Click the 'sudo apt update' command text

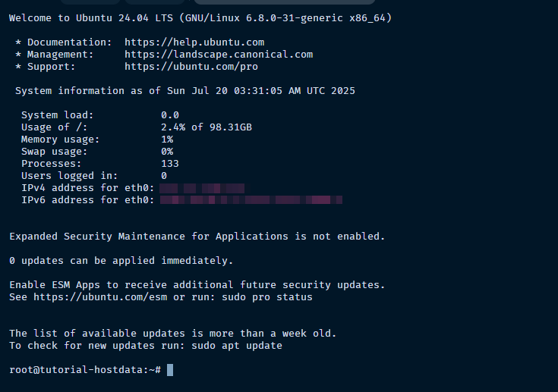point(237,346)
